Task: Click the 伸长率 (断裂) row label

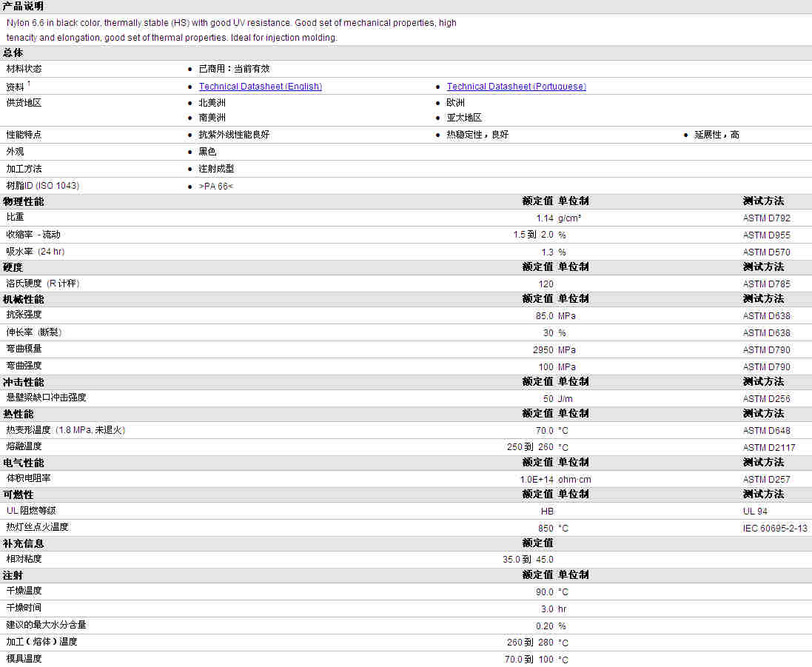Action: click(33, 332)
